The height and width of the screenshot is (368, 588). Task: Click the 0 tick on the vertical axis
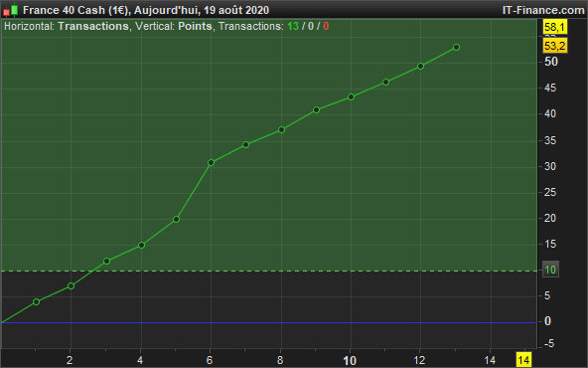coord(547,321)
